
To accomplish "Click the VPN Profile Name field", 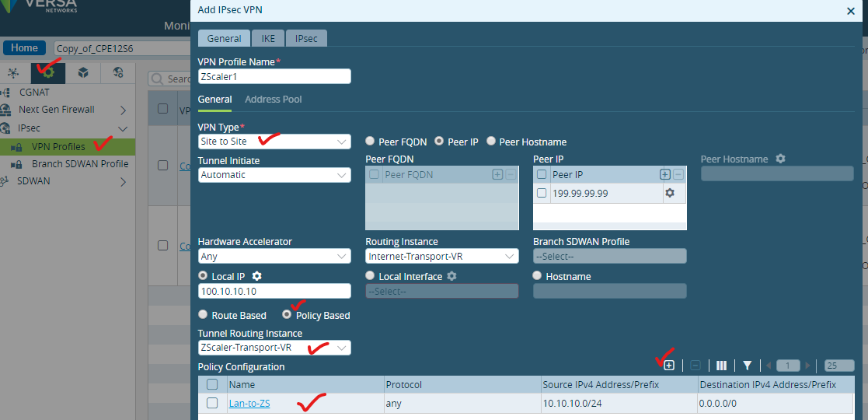I will click(274, 76).
